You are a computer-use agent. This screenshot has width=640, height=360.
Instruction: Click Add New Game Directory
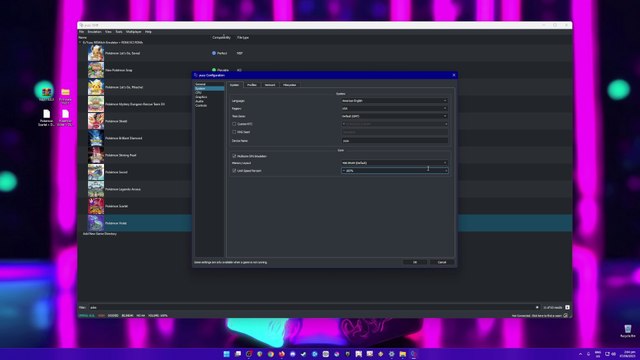100,234
